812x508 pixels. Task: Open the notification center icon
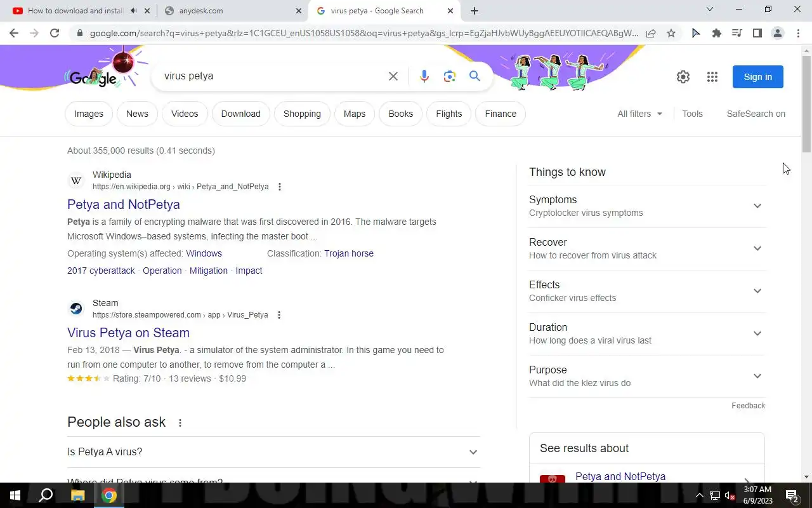tap(792, 495)
